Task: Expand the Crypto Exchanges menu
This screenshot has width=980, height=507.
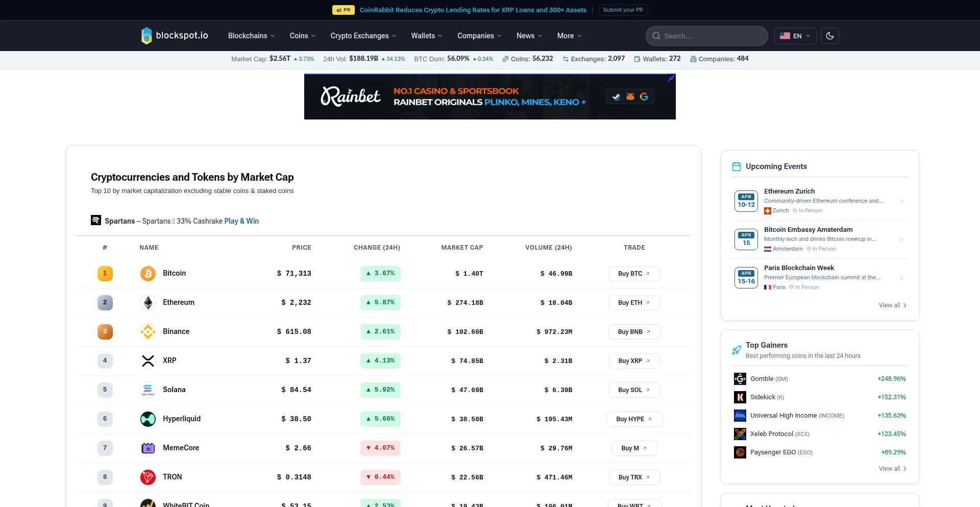Action: (363, 36)
